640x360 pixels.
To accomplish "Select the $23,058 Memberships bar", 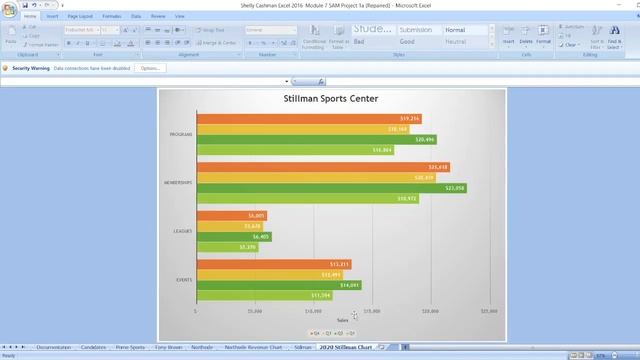I will pyautogui.click(x=332, y=188).
